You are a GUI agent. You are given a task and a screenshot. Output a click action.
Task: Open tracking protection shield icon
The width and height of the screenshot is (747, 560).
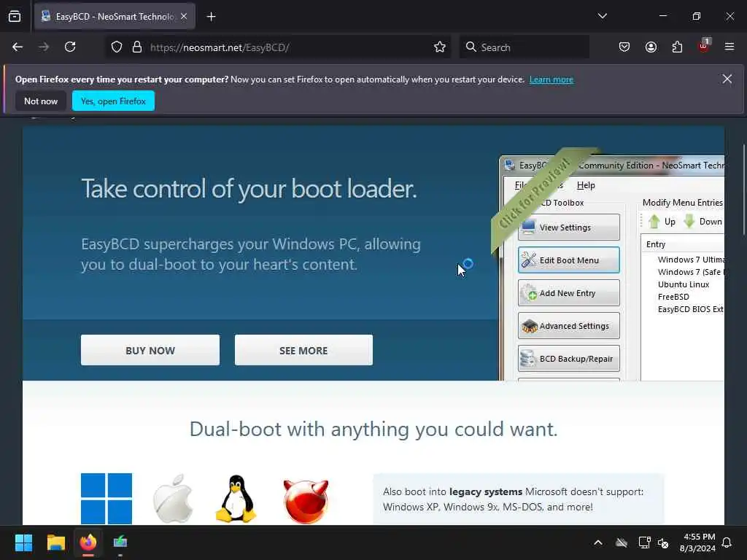(x=117, y=47)
